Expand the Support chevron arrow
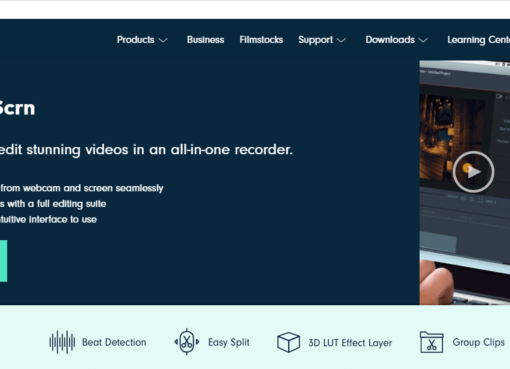This screenshot has height=369, width=510. (341, 40)
